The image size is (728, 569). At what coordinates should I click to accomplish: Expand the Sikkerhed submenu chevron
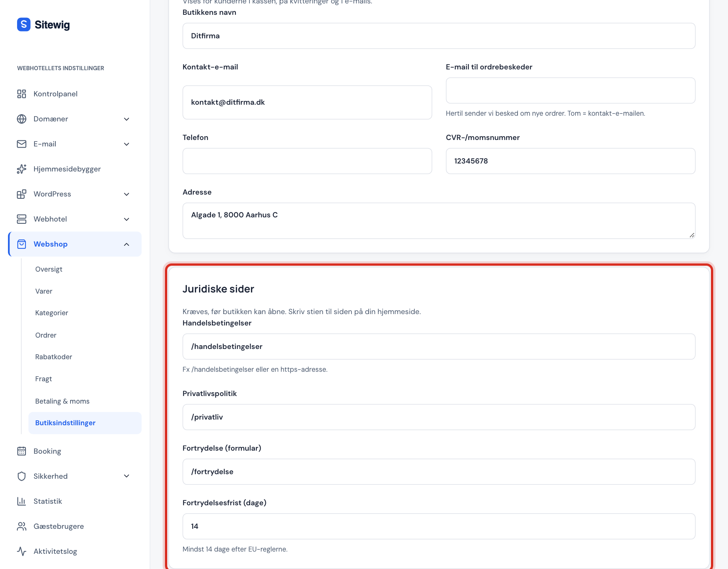127,476
